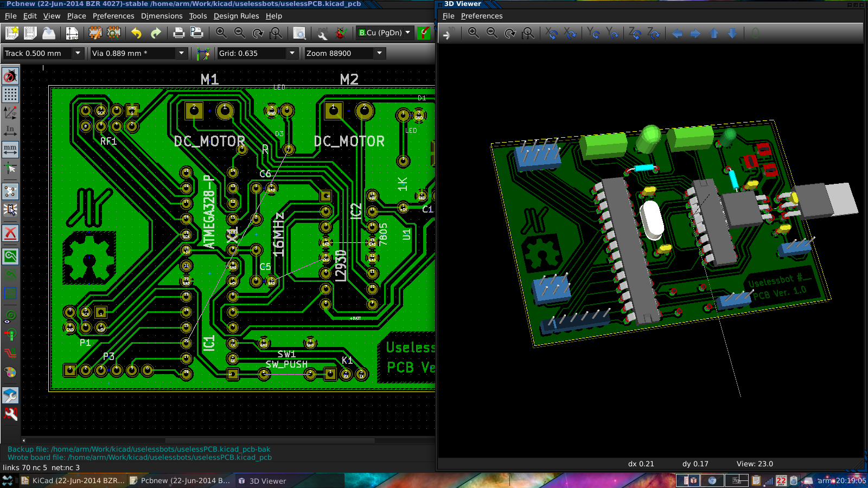Switch to 3D Viewer taskbar entry

(x=290, y=481)
